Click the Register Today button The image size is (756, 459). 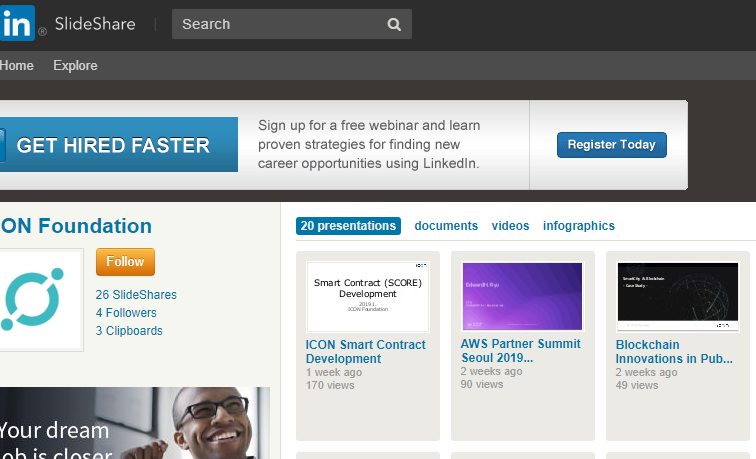tap(611, 145)
